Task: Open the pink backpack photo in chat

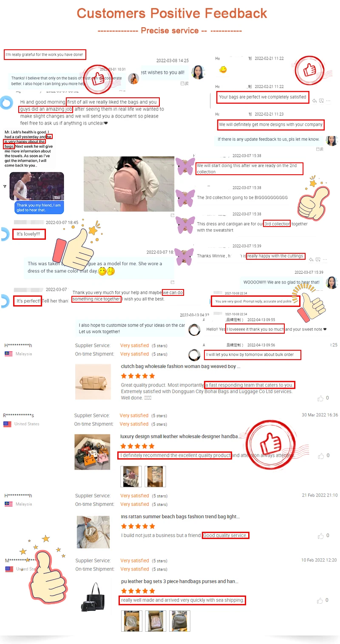Action: point(129,184)
